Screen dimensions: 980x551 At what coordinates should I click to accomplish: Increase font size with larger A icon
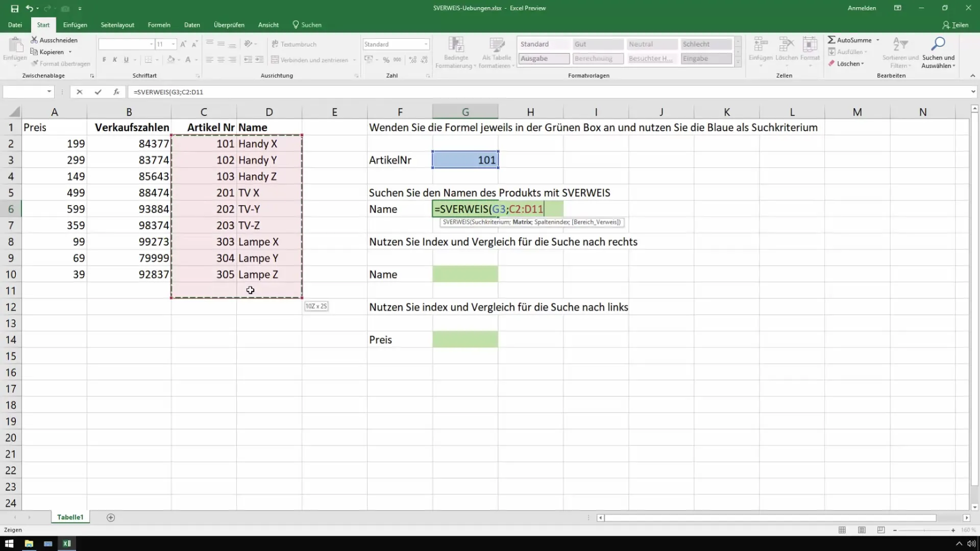tap(183, 44)
